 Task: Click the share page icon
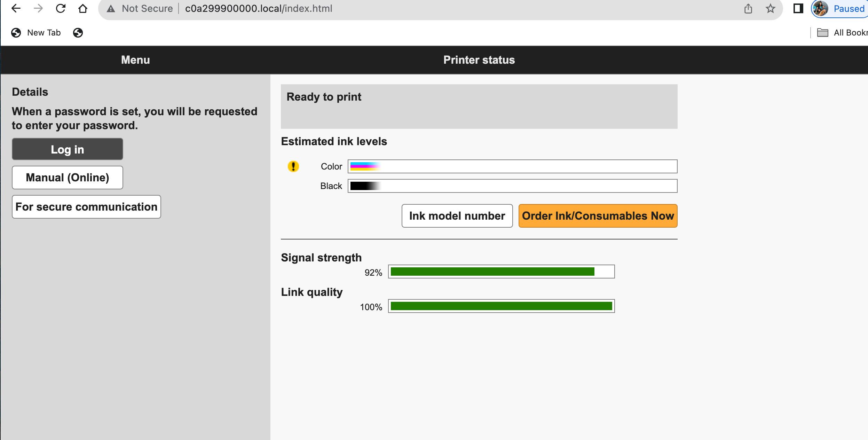click(x=748, y=8)
